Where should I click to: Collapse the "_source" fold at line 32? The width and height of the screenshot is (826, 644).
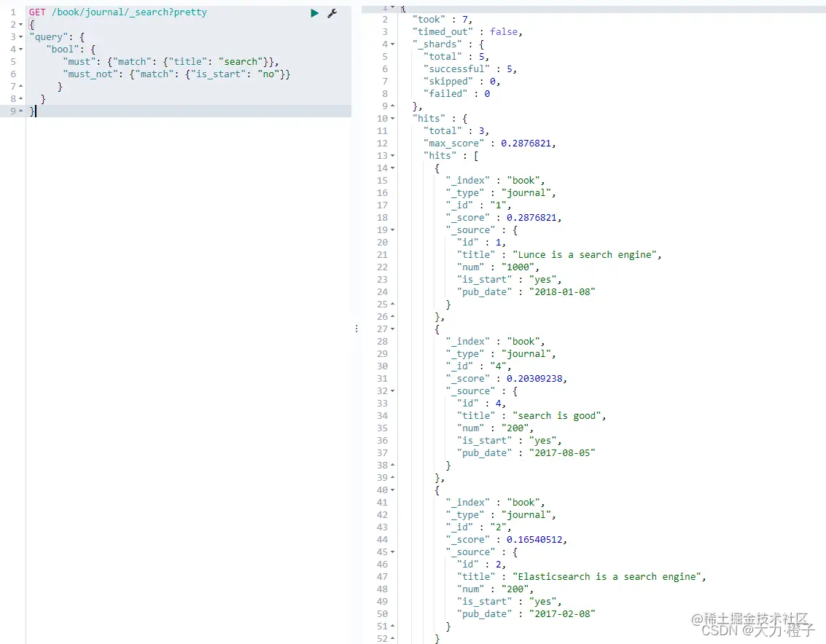tap(392, 391)
